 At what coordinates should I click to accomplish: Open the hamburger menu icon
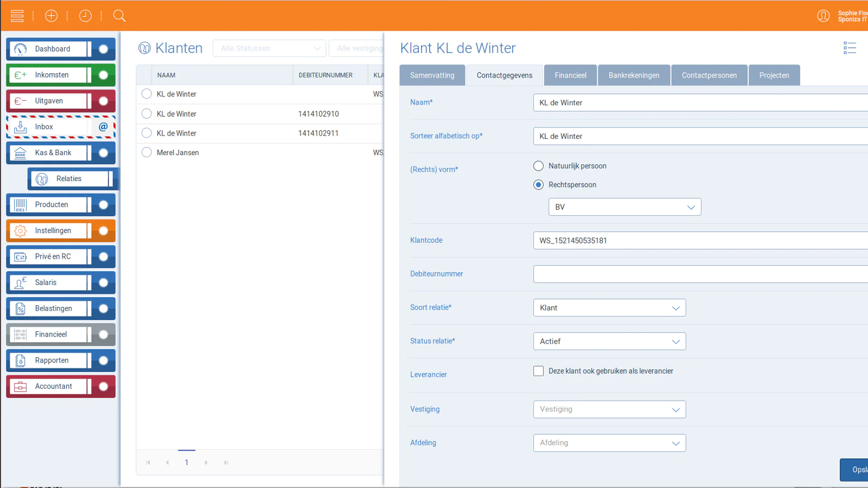coord(17,16)
